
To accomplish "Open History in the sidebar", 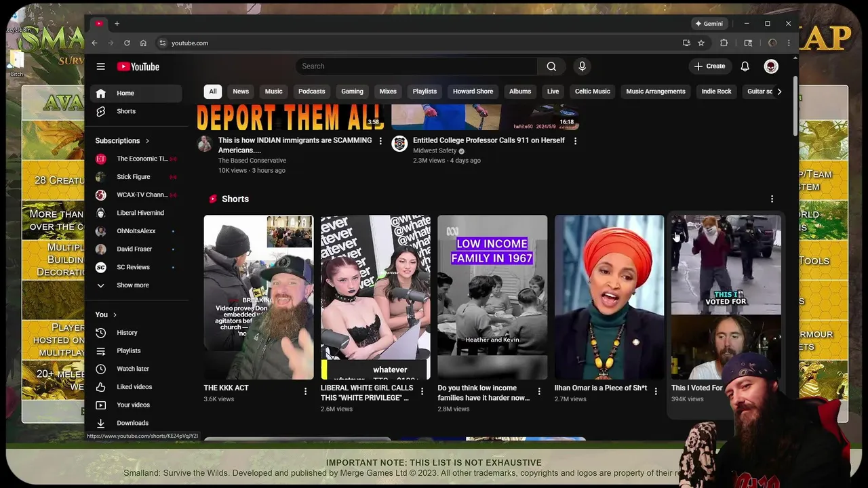I will tap(136, 333).
